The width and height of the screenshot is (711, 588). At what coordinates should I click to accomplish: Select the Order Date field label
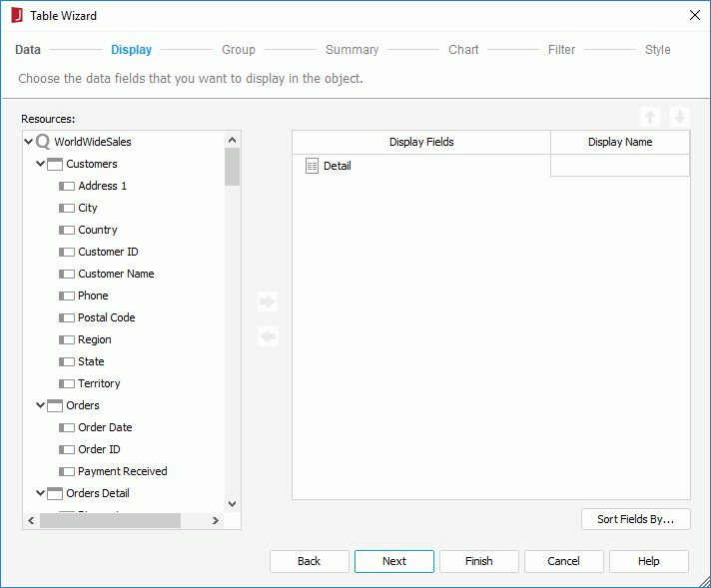(105, 427)
